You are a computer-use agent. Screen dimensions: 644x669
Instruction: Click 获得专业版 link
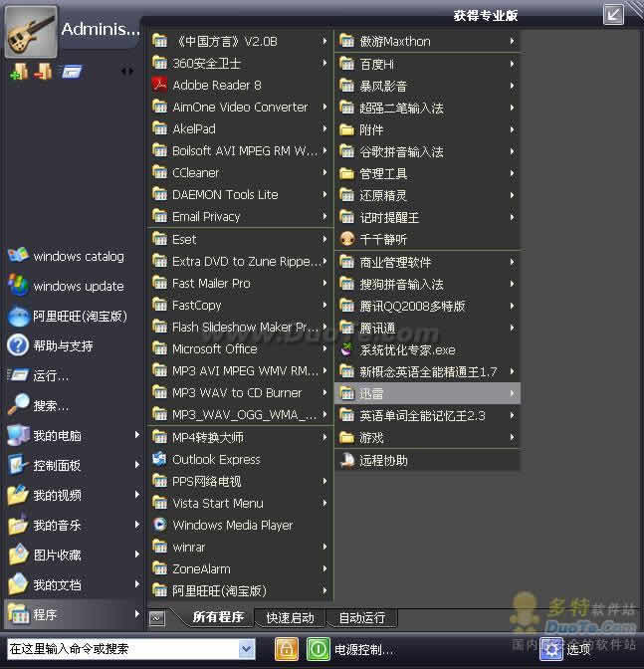point(486,16)
